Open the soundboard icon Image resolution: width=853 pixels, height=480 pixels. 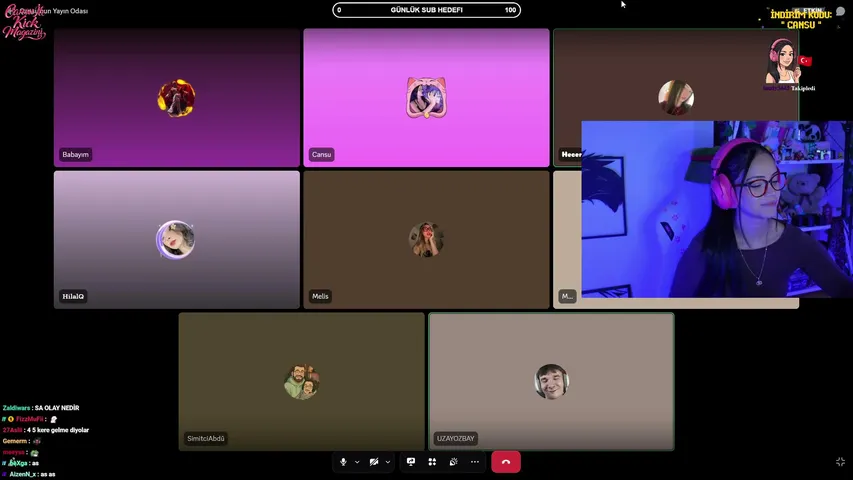click(x=453, y=462)
